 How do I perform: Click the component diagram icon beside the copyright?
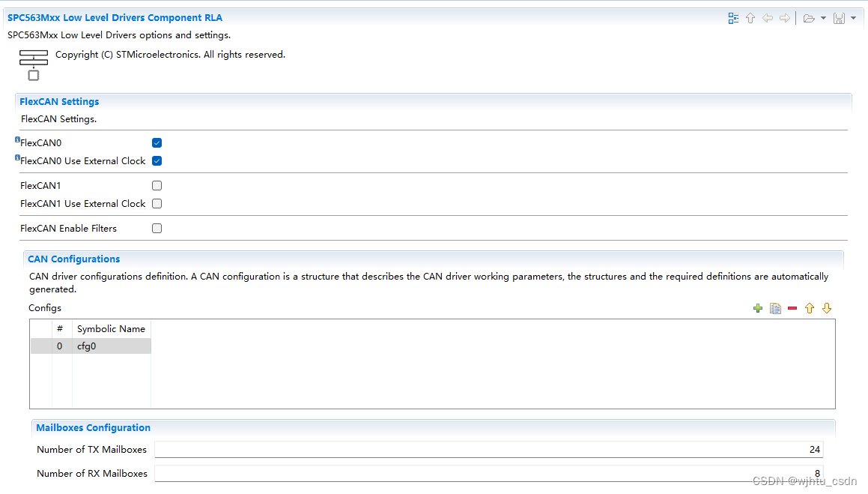(33, 64)
